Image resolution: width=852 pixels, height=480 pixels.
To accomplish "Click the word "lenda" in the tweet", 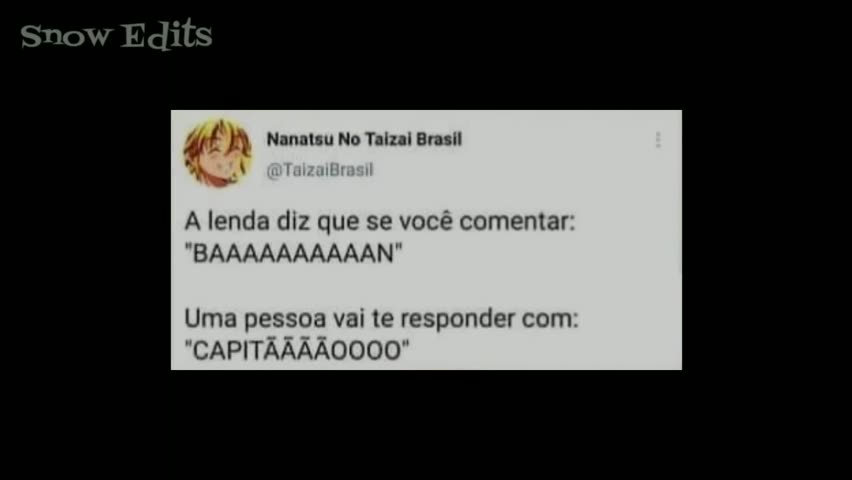I will click(239, 221).
